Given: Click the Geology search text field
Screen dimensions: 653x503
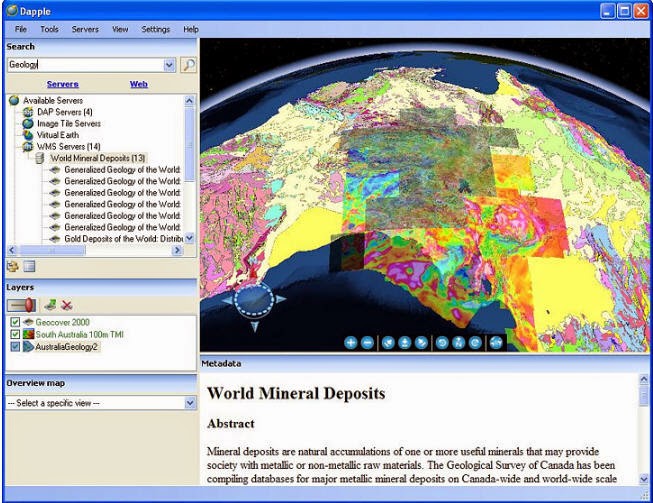Looking at the screenshot, I should click(85, 65).
